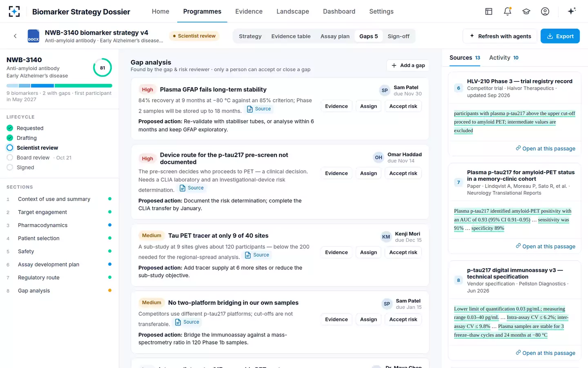Open the Landscape menu in top navigation
Image resolution: width=588 pixels, height=368 pixels.
point(293,11)
